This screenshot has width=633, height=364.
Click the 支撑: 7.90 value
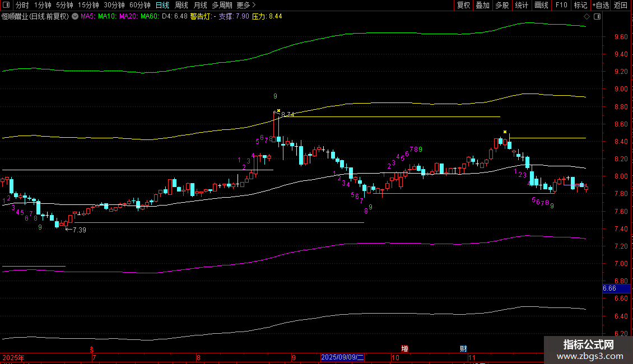pos(234,17)
